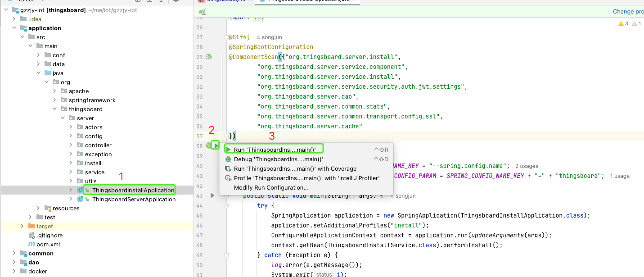
Task: Open the weak warning indicator showing 1
Action: [637, 23]
